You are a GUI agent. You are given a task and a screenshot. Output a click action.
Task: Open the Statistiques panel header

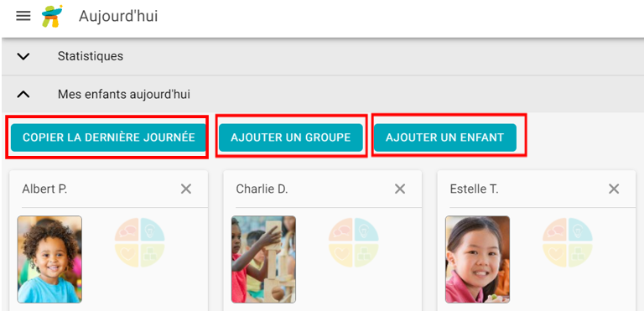click(x=323, y=56)
